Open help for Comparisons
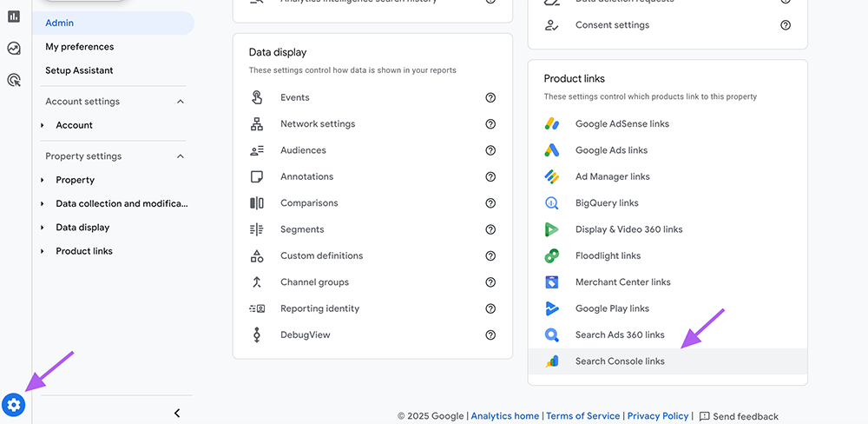This screenshot has width=868, height=424. 490,202
